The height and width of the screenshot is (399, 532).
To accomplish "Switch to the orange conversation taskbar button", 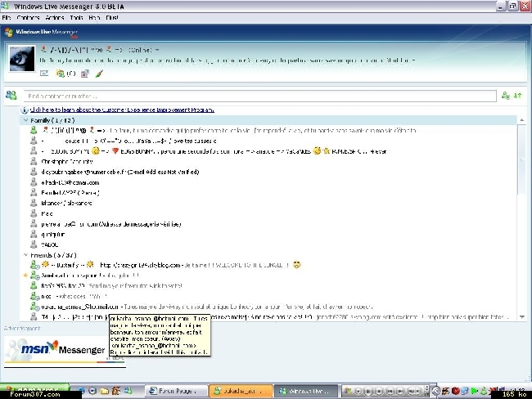I will (x=241, y=391).
